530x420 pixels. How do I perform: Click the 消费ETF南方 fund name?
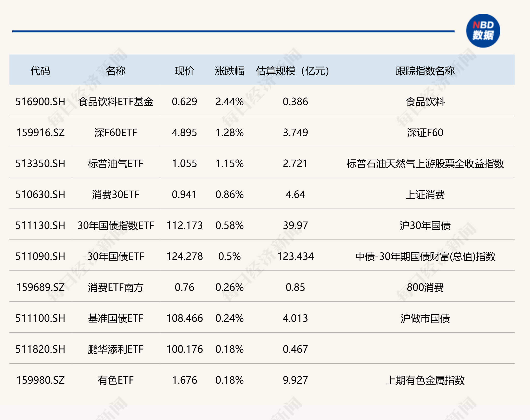[x=116, y=287]
